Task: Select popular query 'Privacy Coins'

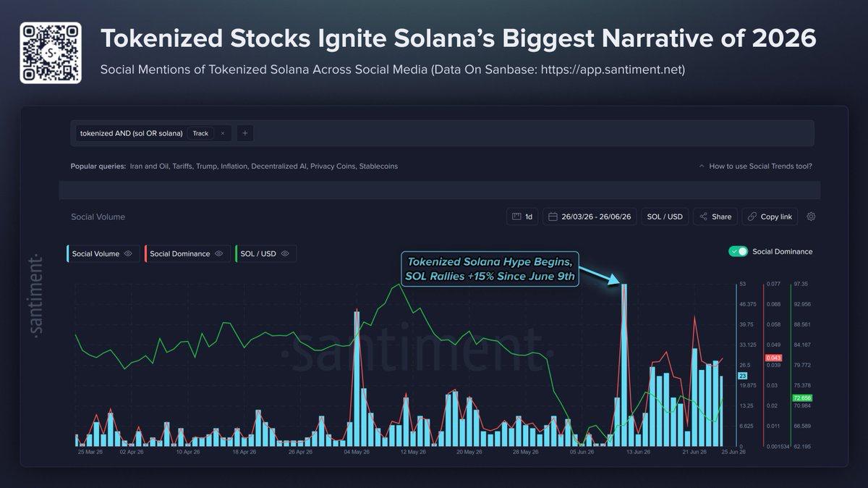Action: (x=333, y=166)
